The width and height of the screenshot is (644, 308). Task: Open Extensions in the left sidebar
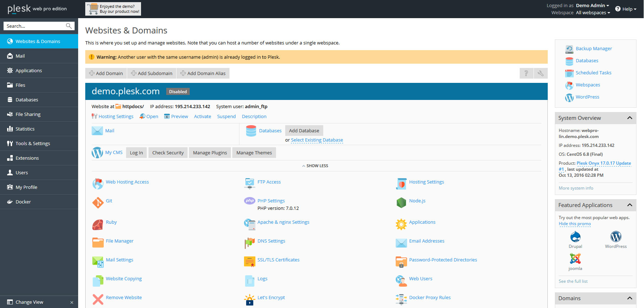pos(39,158)
